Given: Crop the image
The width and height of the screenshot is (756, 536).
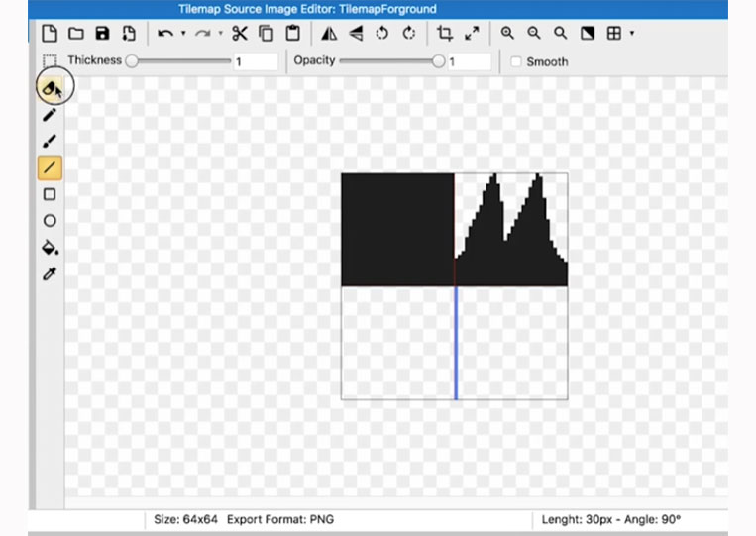Looking at the screenshot, I should coord(445,34).
